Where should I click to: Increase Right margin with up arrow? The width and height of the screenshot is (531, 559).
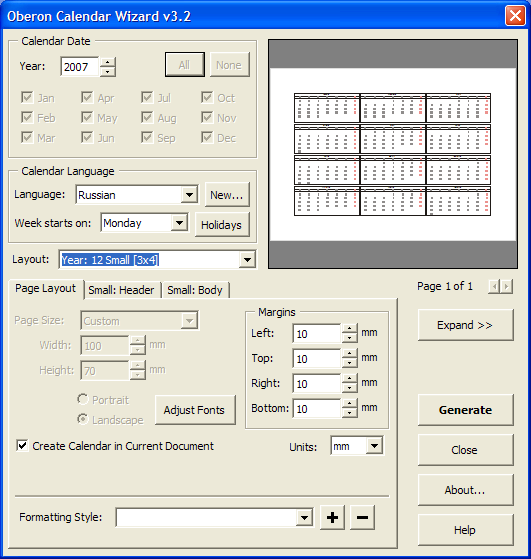point(349,379)
